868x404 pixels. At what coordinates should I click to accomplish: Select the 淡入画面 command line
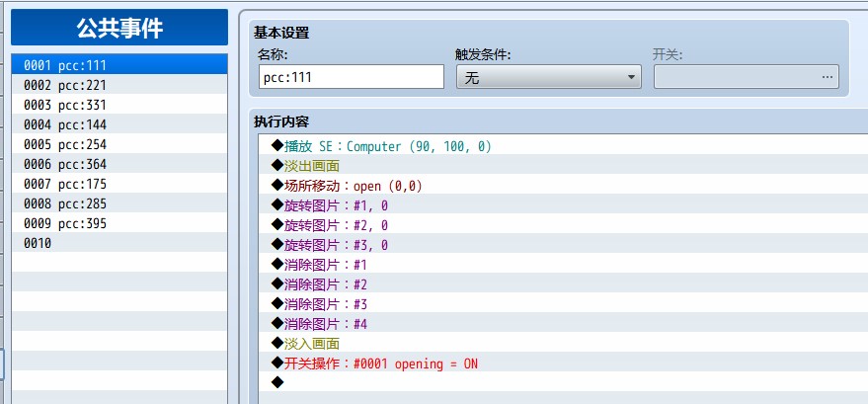[563, 344]
